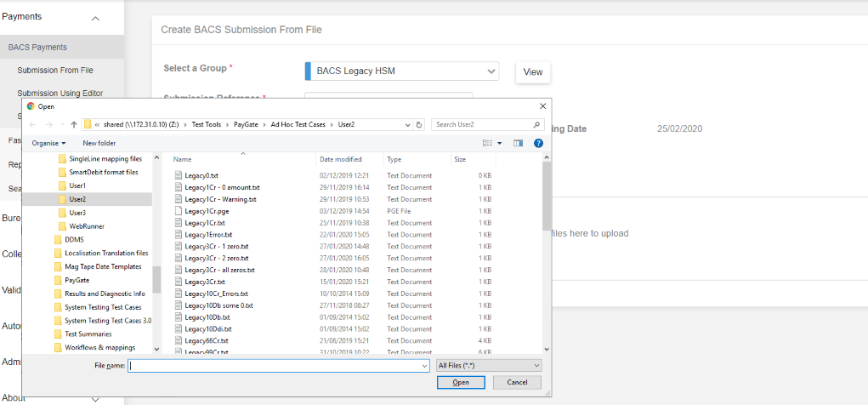The height and width of the screenshot is (405, 868).
Task: Click Test Tools in breadcrumb path
Action: coord(206,125)
